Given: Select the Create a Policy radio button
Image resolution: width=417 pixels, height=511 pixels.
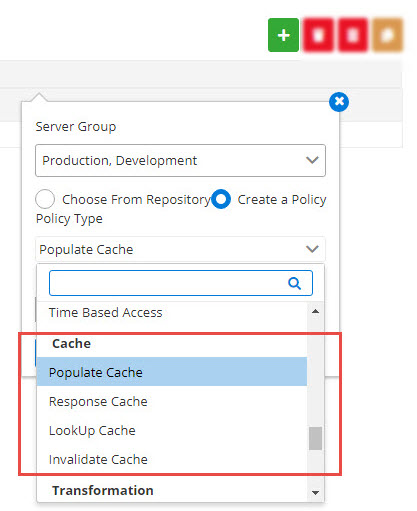Looking at the screenshot, I should pyautogui.click(x=221, y=199).
